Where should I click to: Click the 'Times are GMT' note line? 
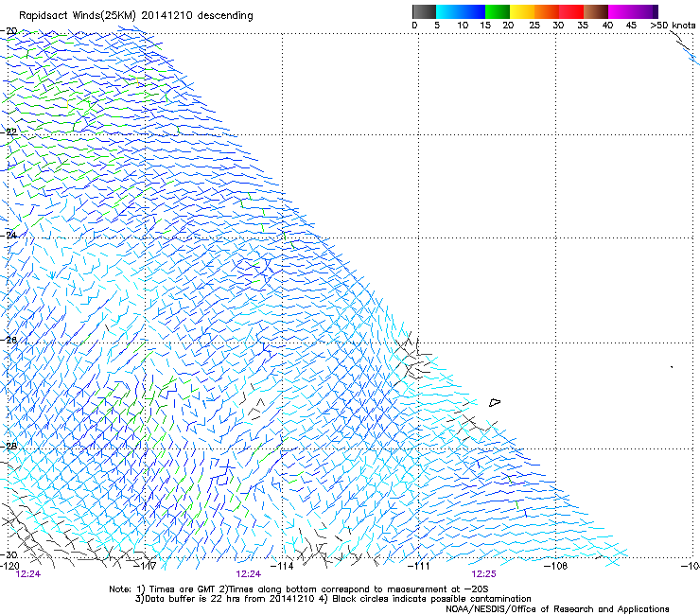[x=298, y=589]
